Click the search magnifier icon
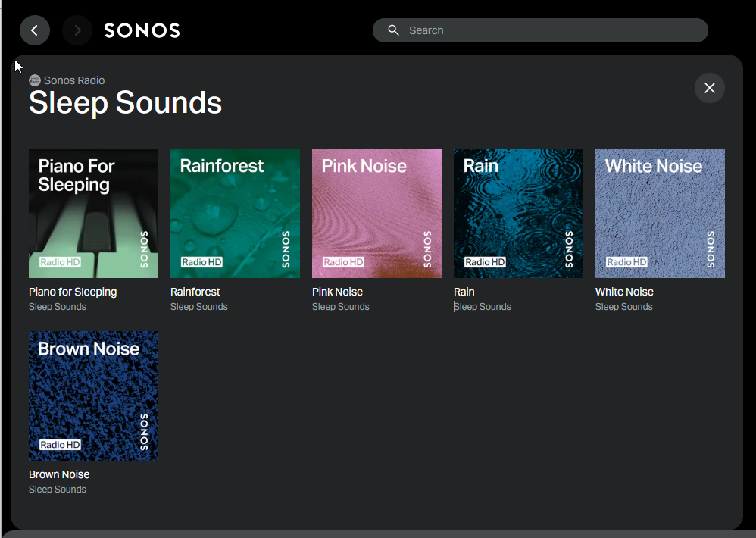The image size is (756, 538). pos(393,30)
